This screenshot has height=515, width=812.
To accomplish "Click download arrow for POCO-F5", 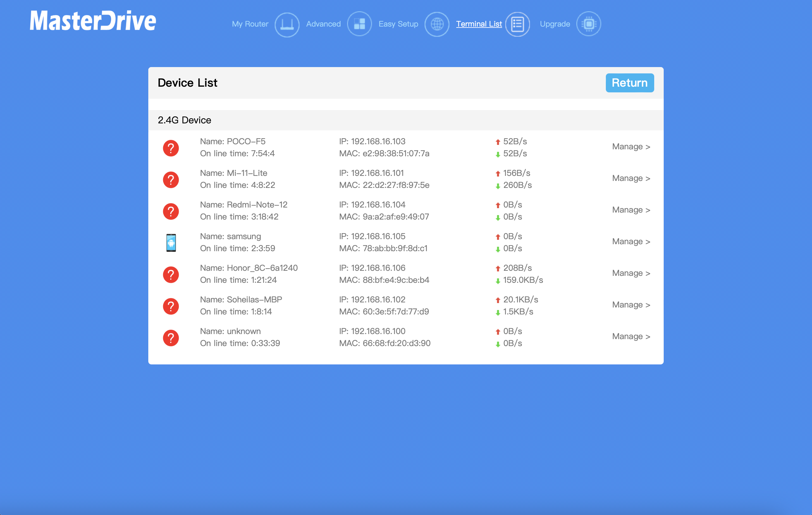I will [498, 154].
